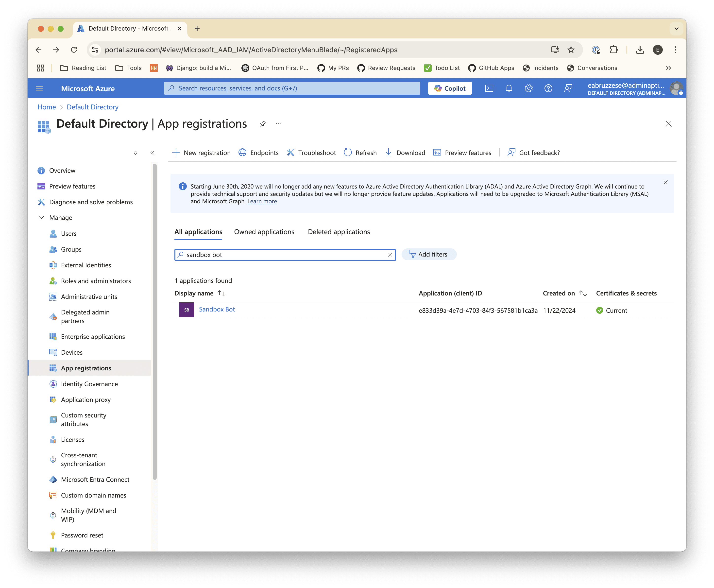Open Application proxy
Viewport: 714px width, 588px height.
(86, 400)
